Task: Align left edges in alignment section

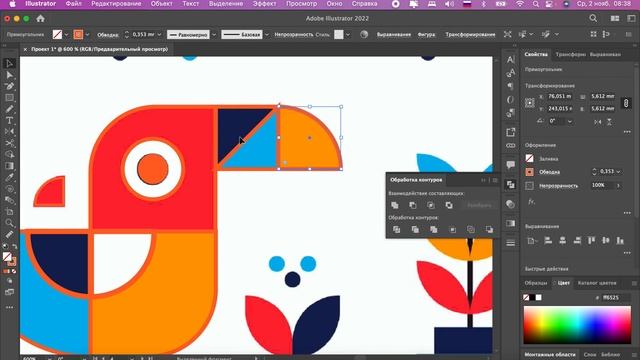Action: click(x=548, y=240)
